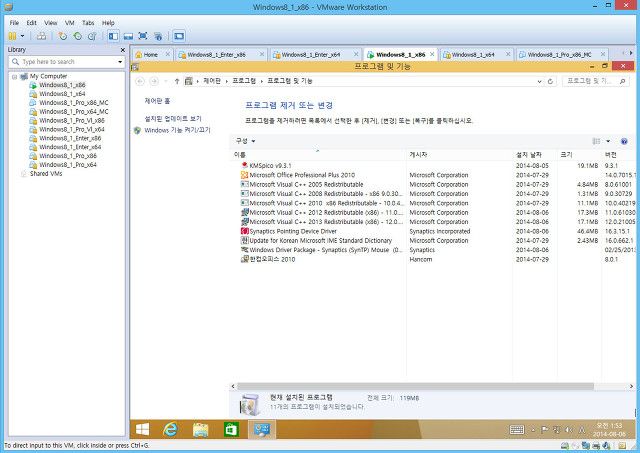Click the Unity mode toolbar icon
This screenshot has height=453, width=640.
click(158, 36)
